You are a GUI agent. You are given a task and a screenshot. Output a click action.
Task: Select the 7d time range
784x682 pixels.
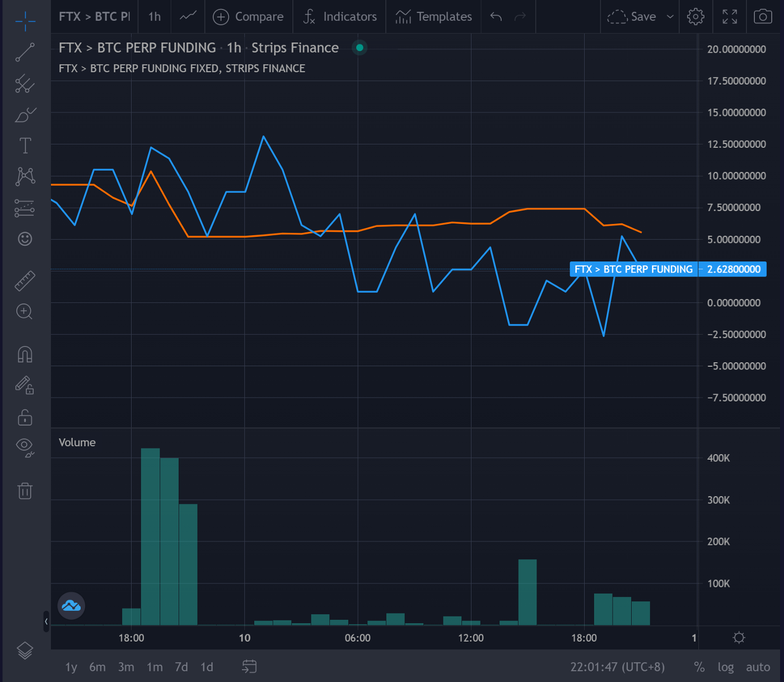tap(181, 667)
